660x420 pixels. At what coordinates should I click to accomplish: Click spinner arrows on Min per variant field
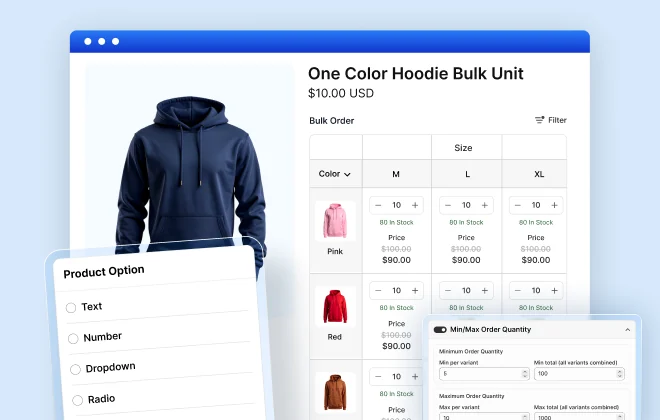click(x=524, y=374)
